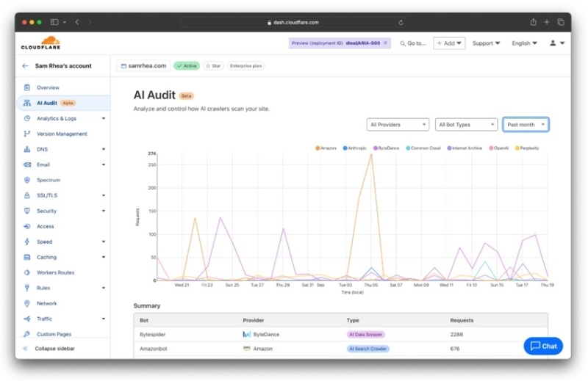This screenshot has width=588, height=381.
Task: Toggle OpenAI series in chart legend
Action: [498, 148]
